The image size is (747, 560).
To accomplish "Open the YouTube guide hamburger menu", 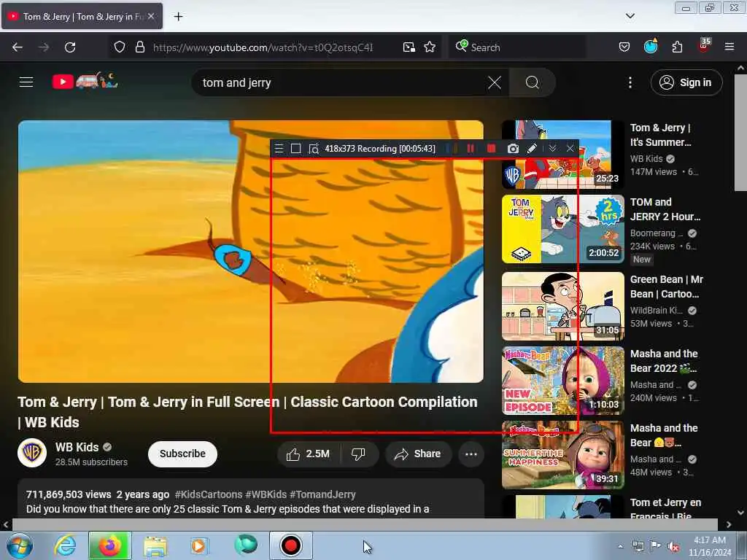I will (26, 82).
